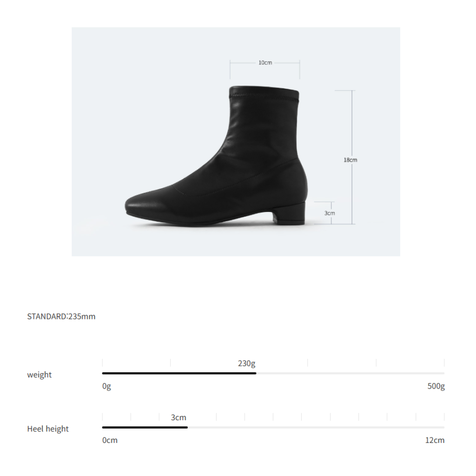
Task: Click the 0g minimum weight label
Action: pyautogui.click(x=106, y=386)
